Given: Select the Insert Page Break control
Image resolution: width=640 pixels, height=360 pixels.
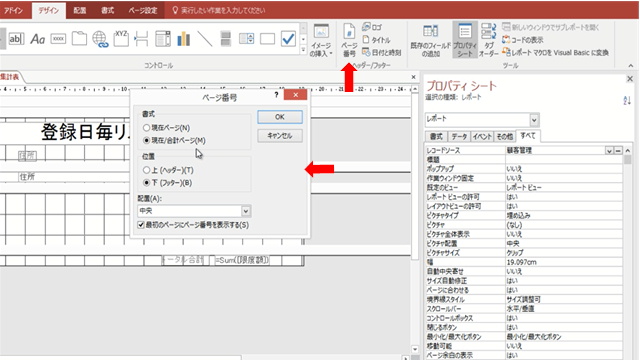Looking at the screenshot, I should (x=141, y=39).
